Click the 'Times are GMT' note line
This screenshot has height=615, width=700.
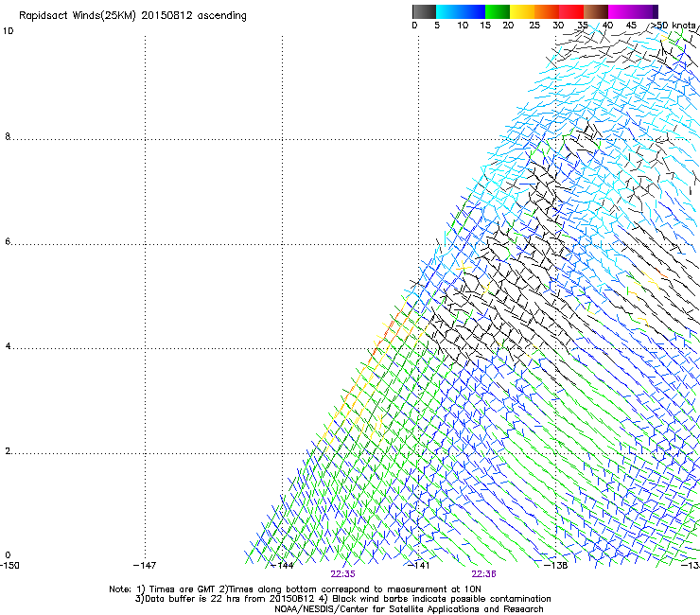(295, 589)
